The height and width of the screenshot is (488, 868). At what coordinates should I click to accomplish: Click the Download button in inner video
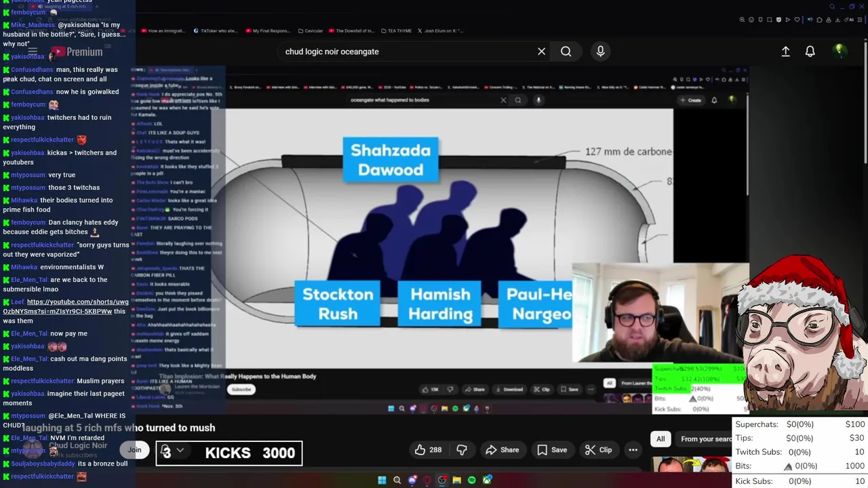click(x=509, y=389)
